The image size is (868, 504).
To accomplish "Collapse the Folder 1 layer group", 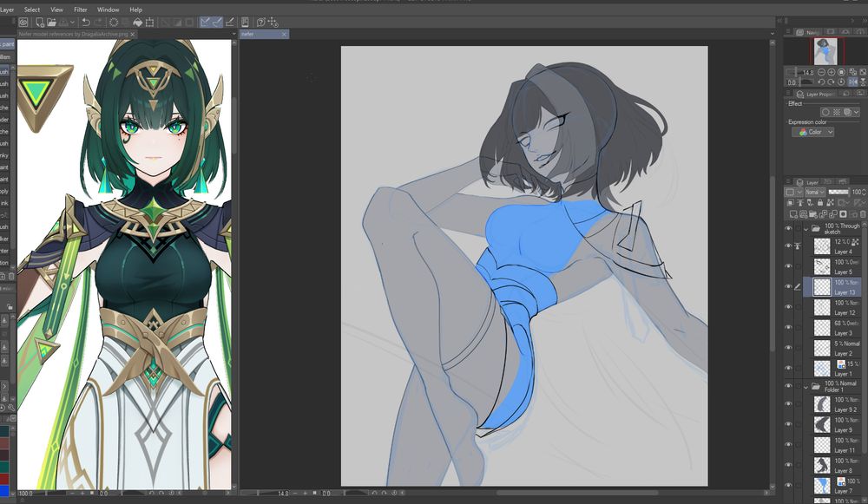I will tap(806, 387).
